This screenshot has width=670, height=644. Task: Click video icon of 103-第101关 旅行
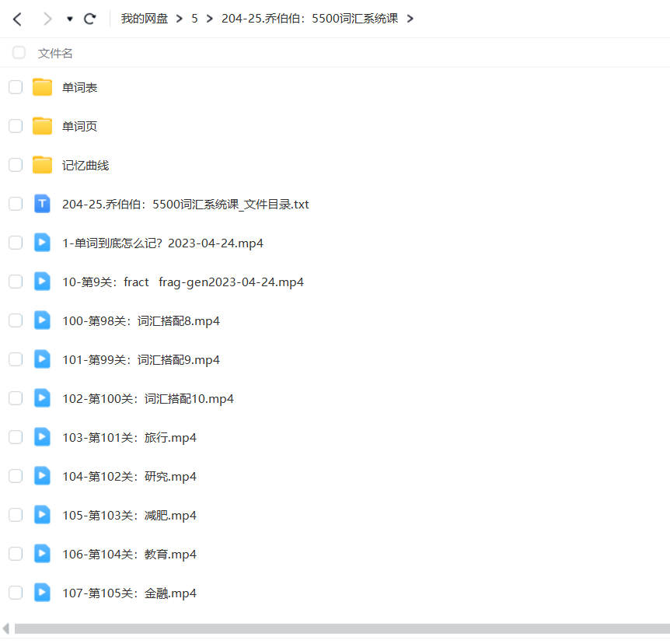(42, 437)
